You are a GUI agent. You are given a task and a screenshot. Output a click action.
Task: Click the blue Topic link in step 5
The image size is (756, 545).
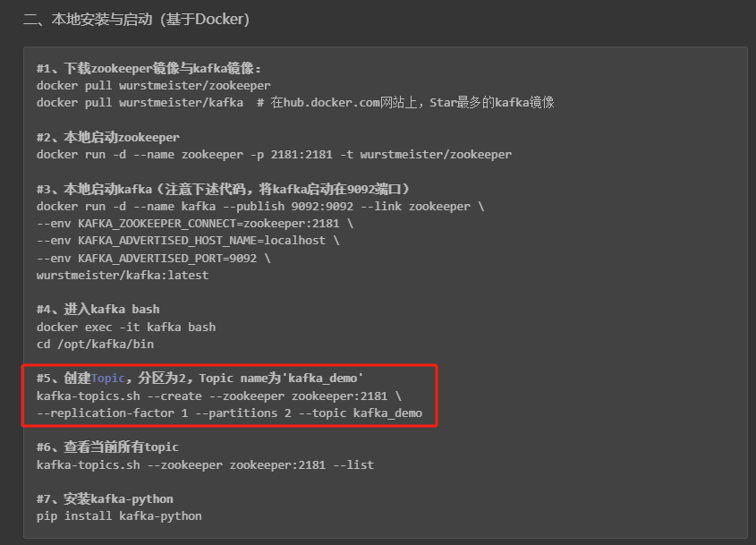click(108, 379)
